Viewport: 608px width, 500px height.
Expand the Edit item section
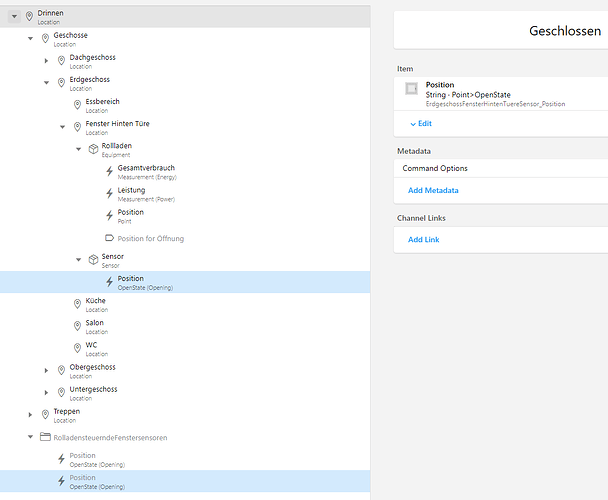421,123
